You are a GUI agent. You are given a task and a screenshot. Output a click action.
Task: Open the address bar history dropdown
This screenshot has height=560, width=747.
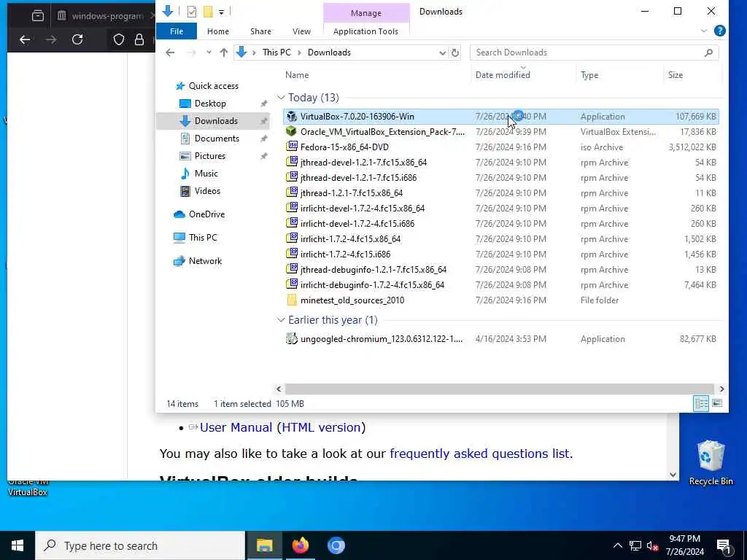pyautogui.click(x=443, y=52)
